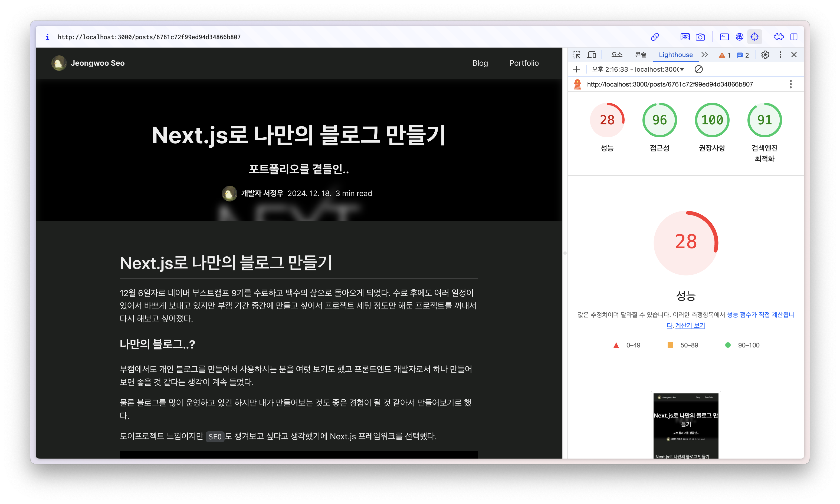Select the inspect element tool in DevTools
This screenshot has height=504, width=840.
pos(576,54)
